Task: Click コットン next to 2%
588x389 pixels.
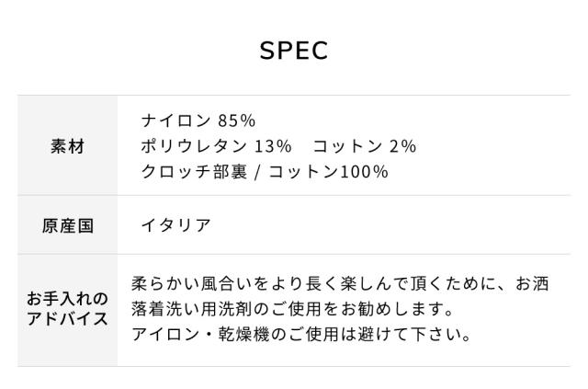Action: click(349, 146)
